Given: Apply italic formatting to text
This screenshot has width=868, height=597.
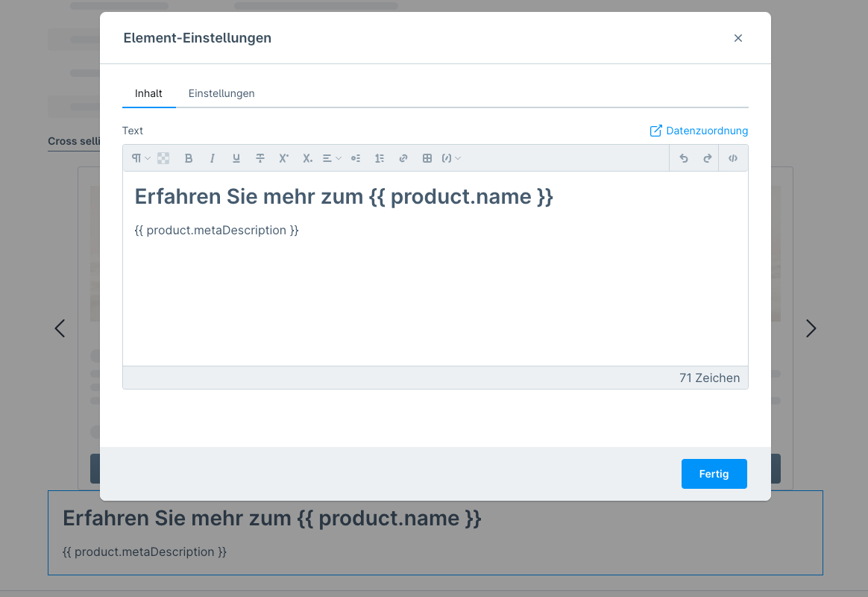Looking at the screenshot, I should 213,158.
